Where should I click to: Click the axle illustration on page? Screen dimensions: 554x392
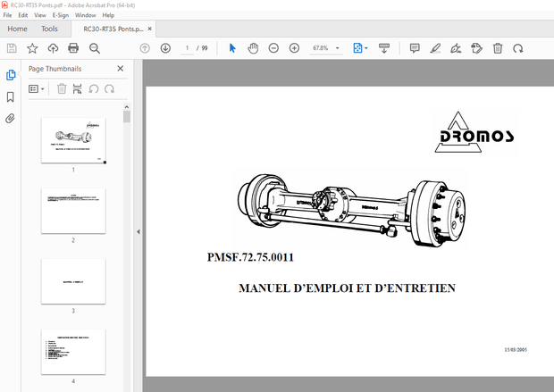[351, 209]
